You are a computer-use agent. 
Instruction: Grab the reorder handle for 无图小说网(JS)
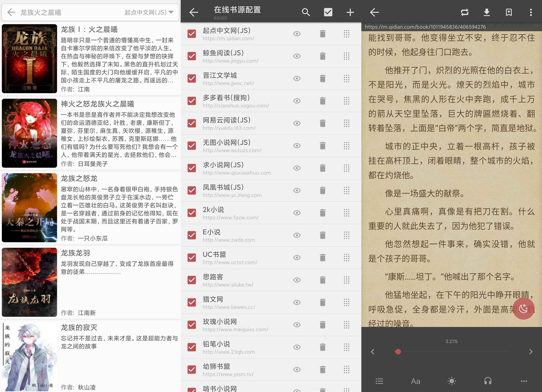[x=346, y=146]
